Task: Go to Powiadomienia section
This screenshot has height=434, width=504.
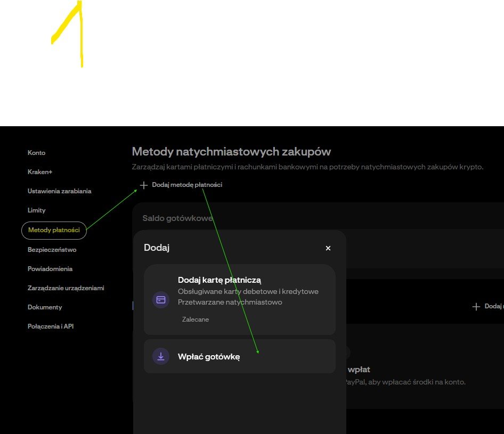Action: (x=50, y=269)
